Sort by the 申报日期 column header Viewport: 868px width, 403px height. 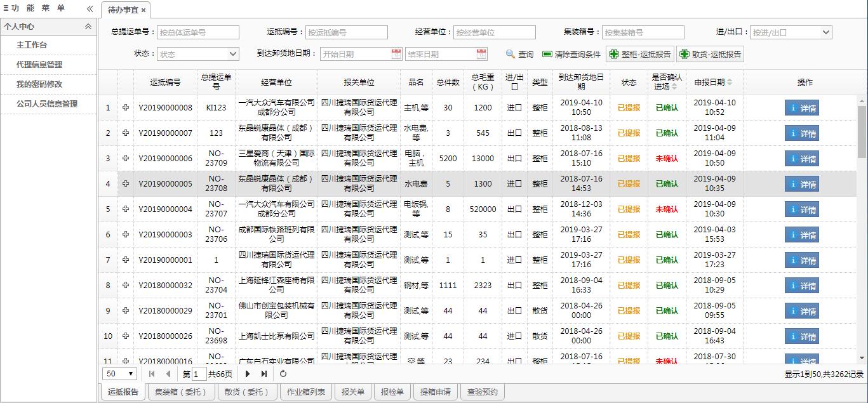[712, 82]
